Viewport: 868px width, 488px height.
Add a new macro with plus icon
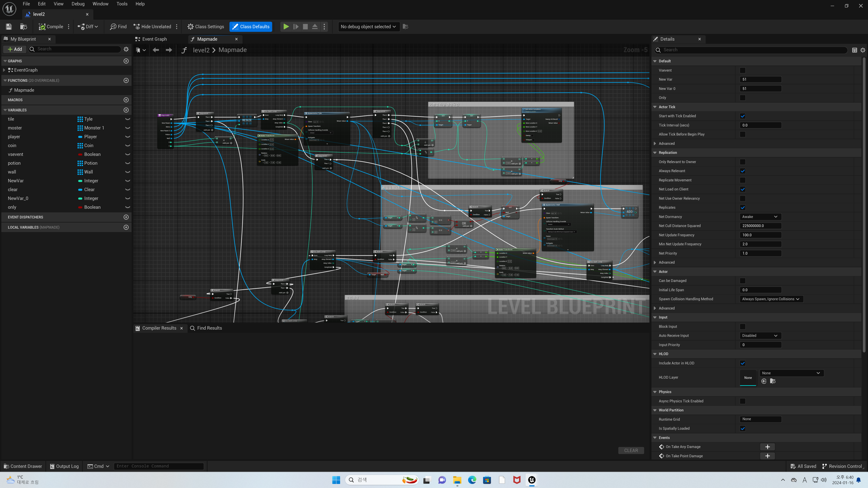tap(126, 100)
